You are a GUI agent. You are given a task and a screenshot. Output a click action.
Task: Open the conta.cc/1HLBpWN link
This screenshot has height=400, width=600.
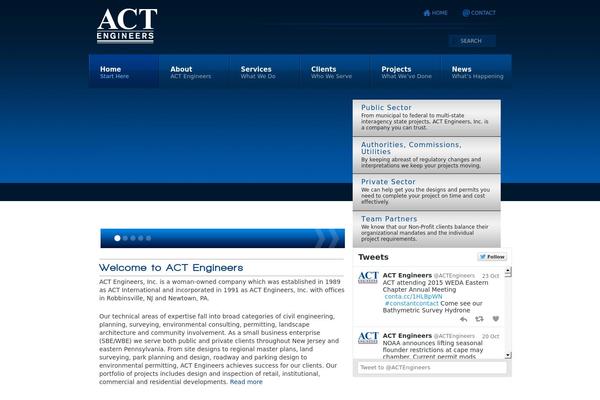coord(413,297)
